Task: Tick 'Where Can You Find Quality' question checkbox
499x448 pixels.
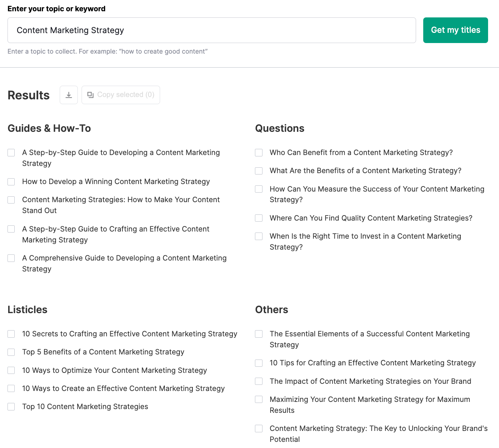Action: (259, 218)
